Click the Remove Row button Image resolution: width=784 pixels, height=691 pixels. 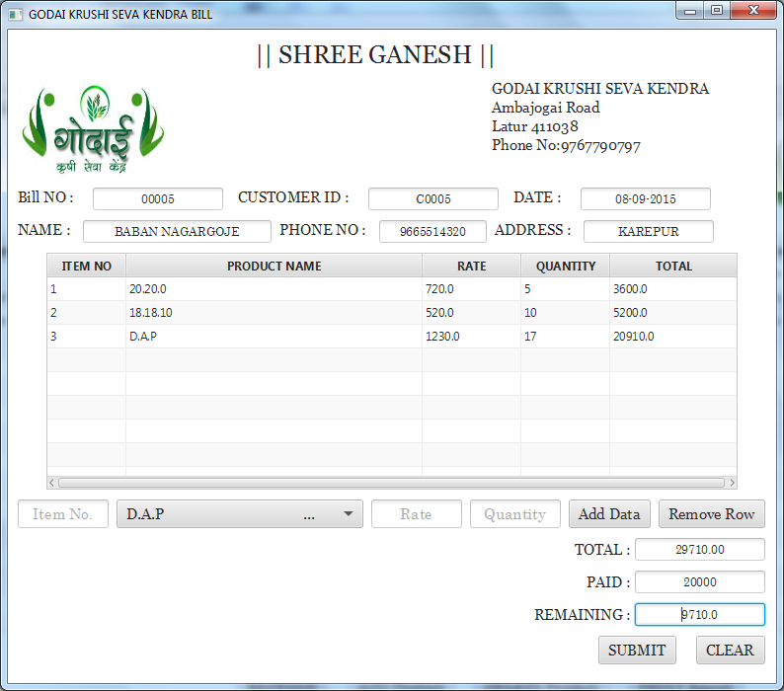click(712, 514)
